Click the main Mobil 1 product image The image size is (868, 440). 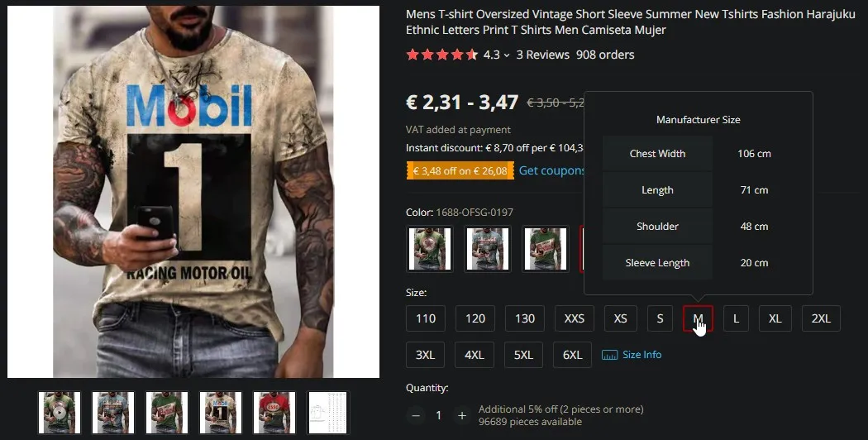(x=193, y=192)
